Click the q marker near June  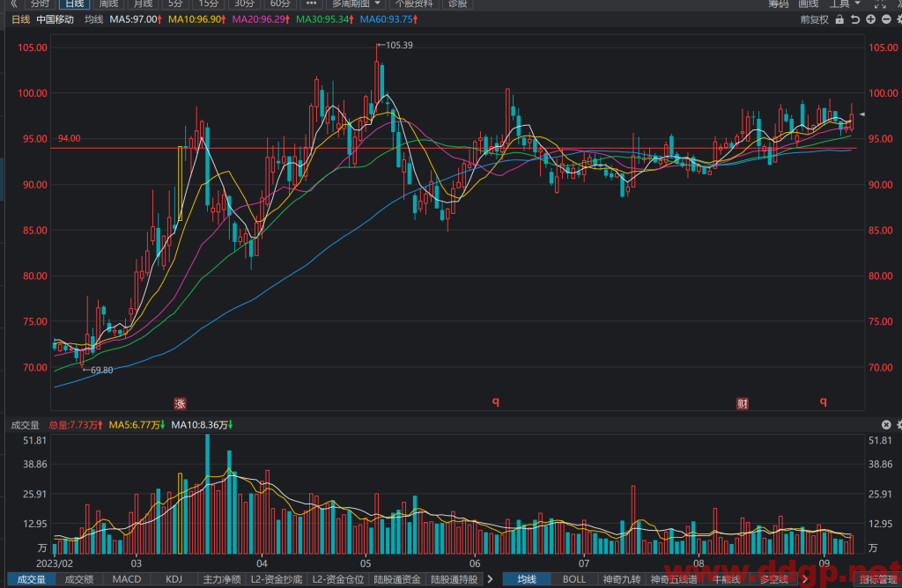(x=496, y=401)
